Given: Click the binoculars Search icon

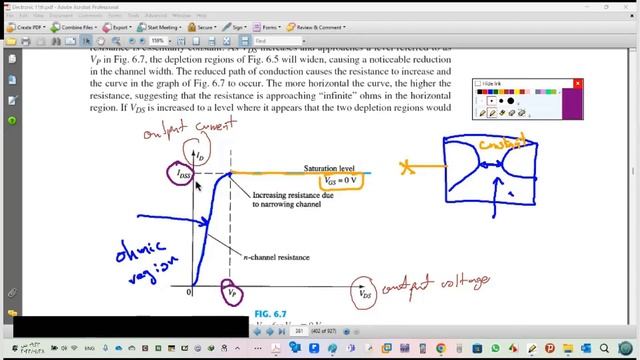Looking at the screenshot, I should point(56,41).
